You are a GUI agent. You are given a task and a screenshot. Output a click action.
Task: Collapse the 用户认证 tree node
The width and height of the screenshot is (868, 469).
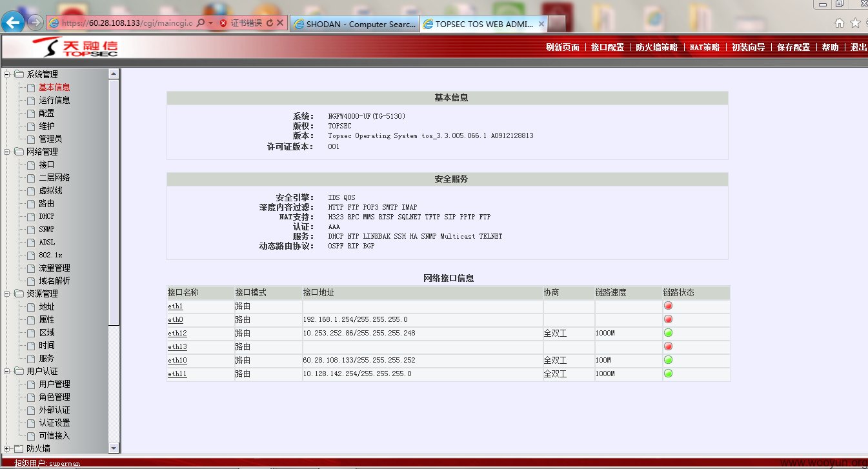click(x=7, y=371)
